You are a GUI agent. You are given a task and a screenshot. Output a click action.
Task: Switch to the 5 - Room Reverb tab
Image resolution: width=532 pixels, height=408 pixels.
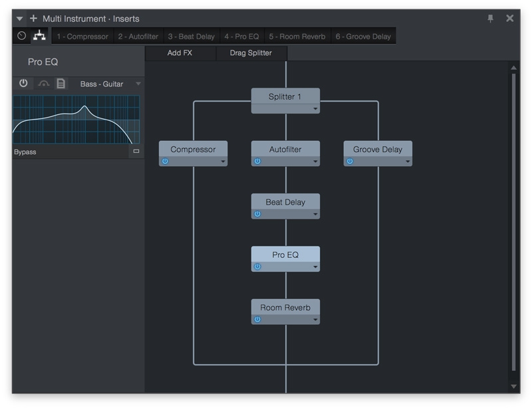[x=297, y=37]
